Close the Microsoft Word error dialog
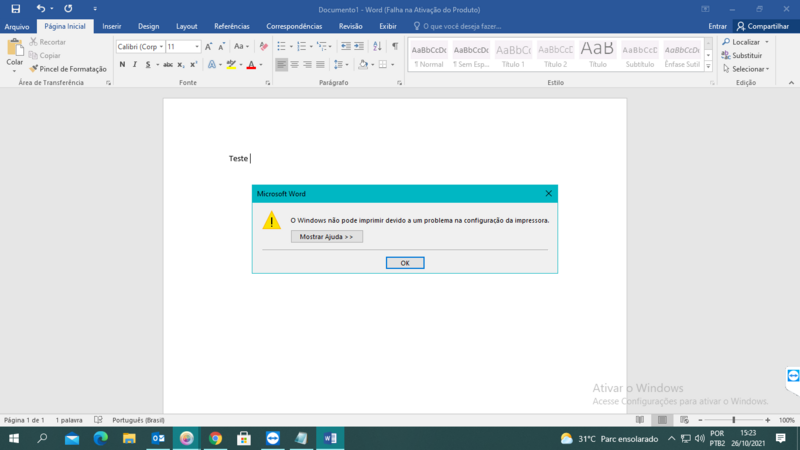This screenshot has height=450, width=800. pos(548,193)
